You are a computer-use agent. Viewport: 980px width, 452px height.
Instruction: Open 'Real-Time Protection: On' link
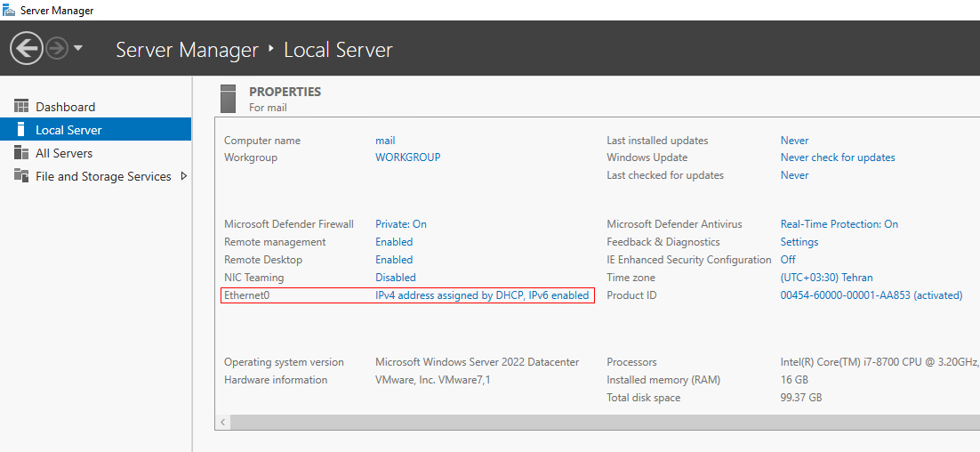click(x=839, y=224)
